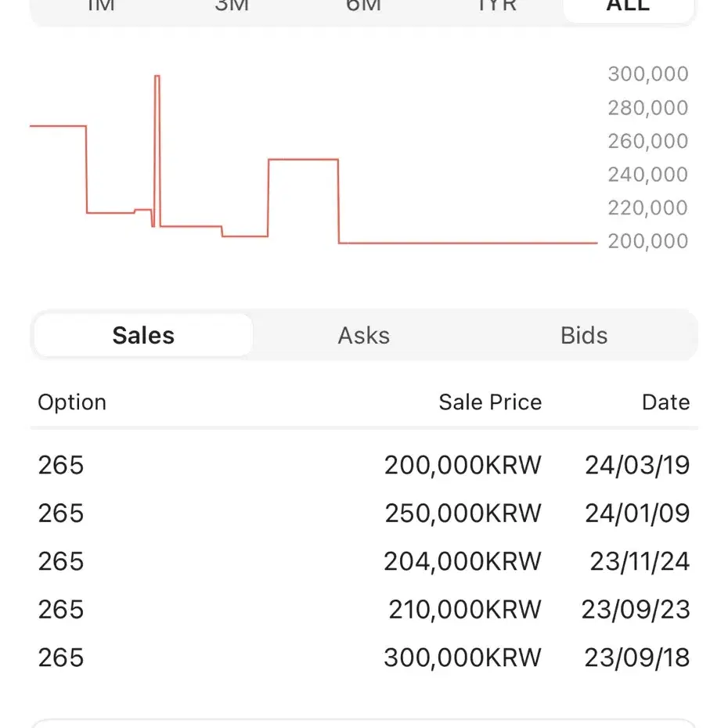Screen dimensions: 728x728
Task: Select the 200,000KRW sale row
Action: coord(364,465)
